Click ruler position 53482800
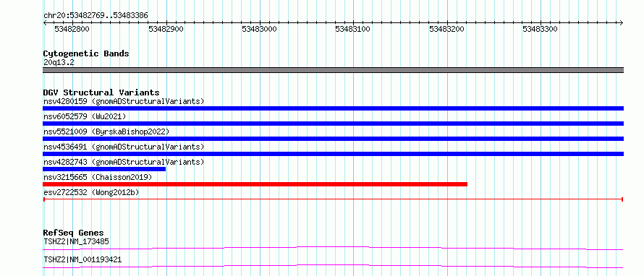Screen dimensions: 644x276 pos(72,29)
